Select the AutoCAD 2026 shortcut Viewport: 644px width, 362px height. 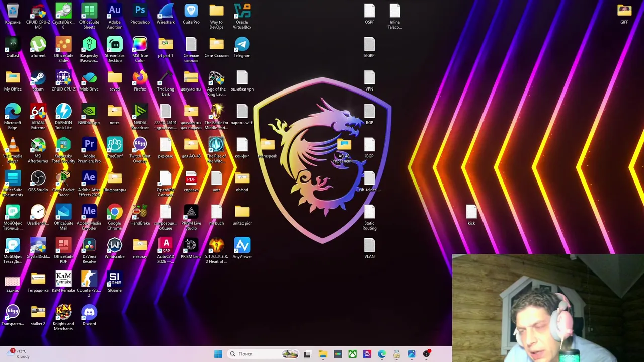(166, 250)
